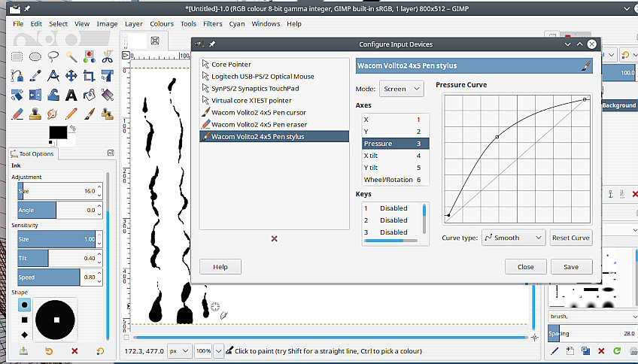Select the Crop tool
Viewport: 638px width, 364px height.
[x=90, y=75]
